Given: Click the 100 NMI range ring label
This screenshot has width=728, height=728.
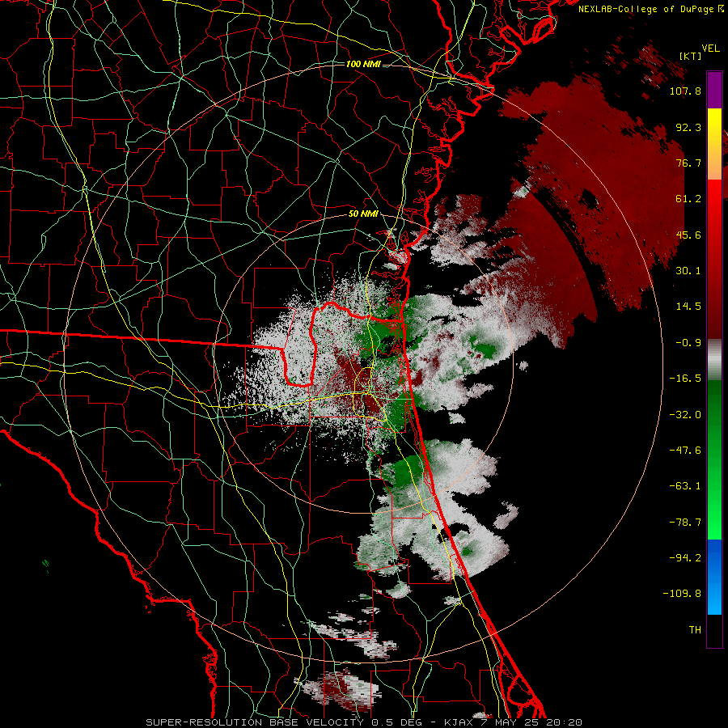Looking at the screenshot, I should pyautogui.click(x=363, y=64).
